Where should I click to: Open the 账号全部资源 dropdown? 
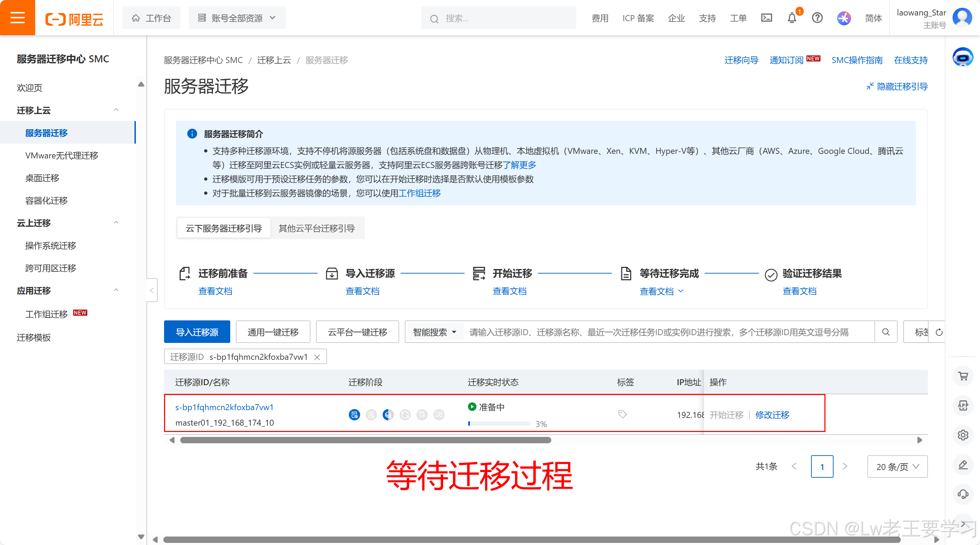coord(237,18)
